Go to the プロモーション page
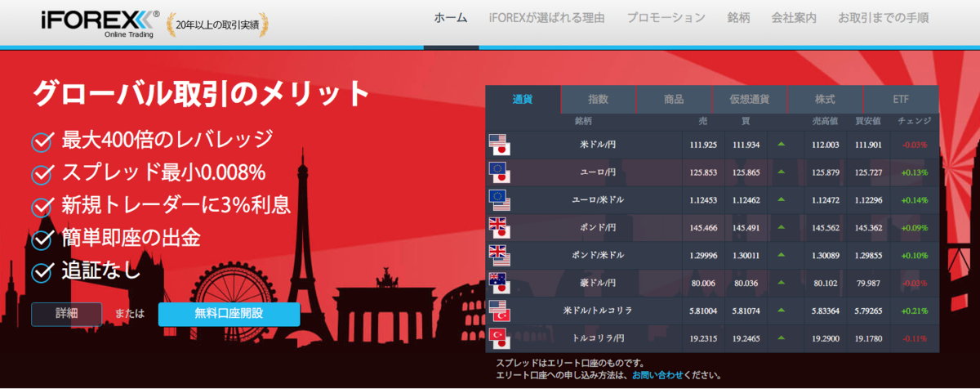The image size is (980, 389). (x=666, y=18)
